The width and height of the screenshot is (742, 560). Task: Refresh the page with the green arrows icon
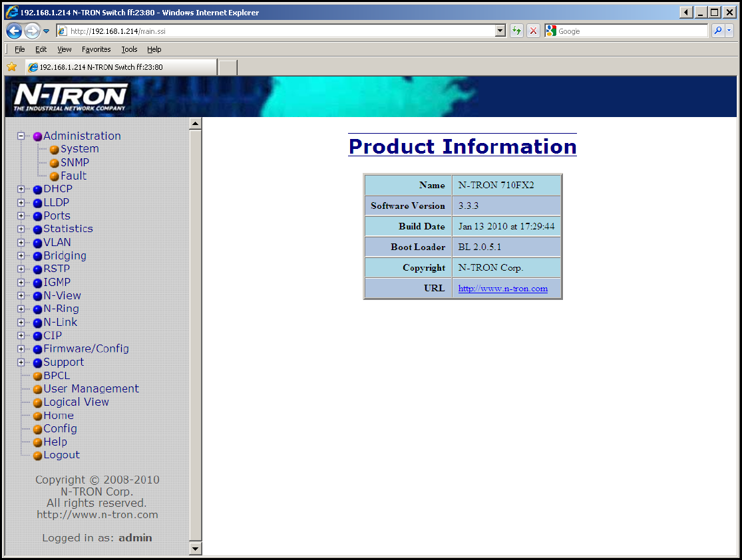pos(516,31)
